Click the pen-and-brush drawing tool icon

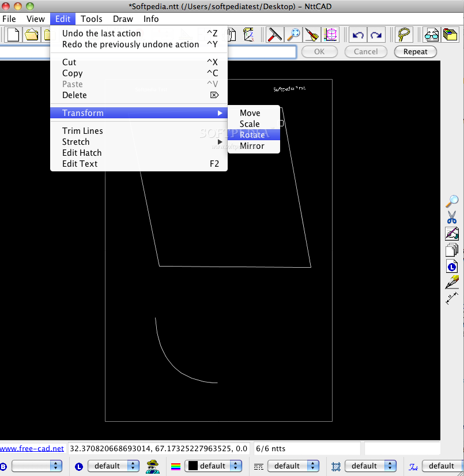312,34
